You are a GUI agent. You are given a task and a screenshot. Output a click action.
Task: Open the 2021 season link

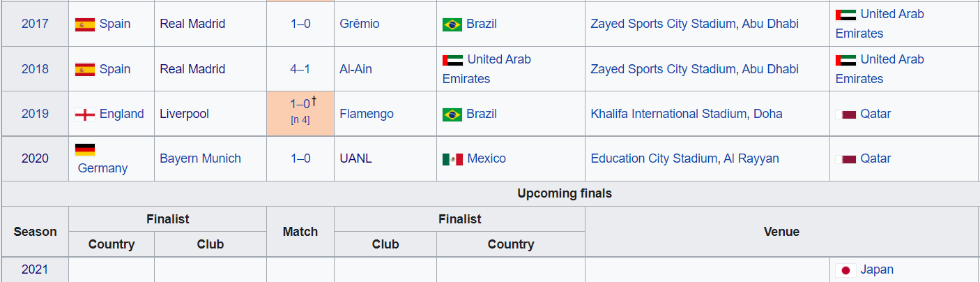35,269
